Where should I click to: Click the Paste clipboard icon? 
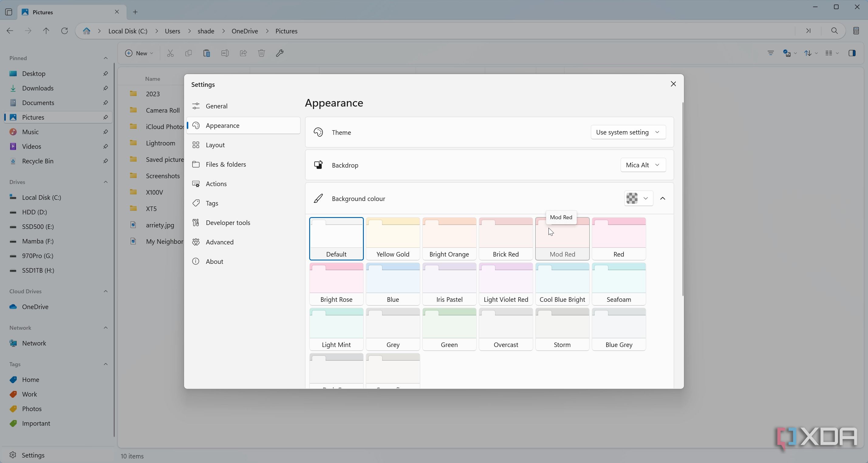(x=207, y=53)
